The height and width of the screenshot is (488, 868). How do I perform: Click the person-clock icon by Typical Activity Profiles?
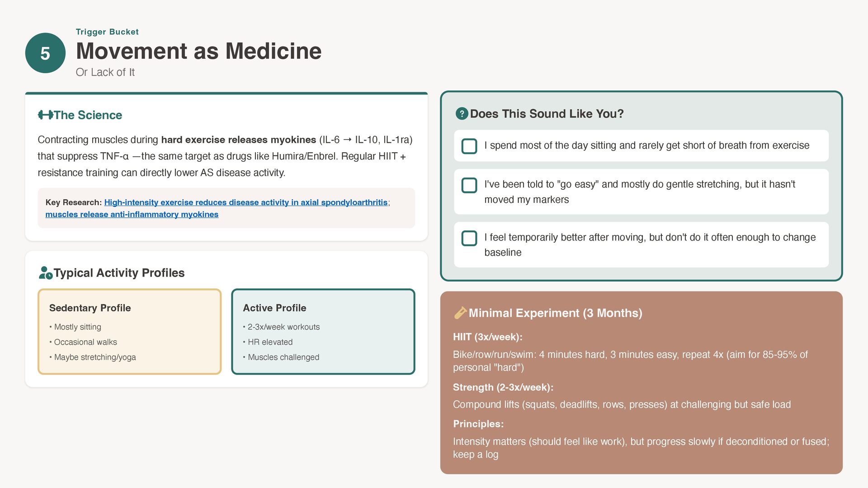pos(45,273)
